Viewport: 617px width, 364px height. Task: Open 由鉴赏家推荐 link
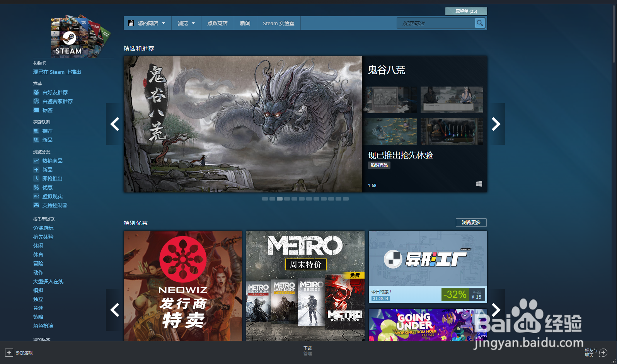point(58,101)
